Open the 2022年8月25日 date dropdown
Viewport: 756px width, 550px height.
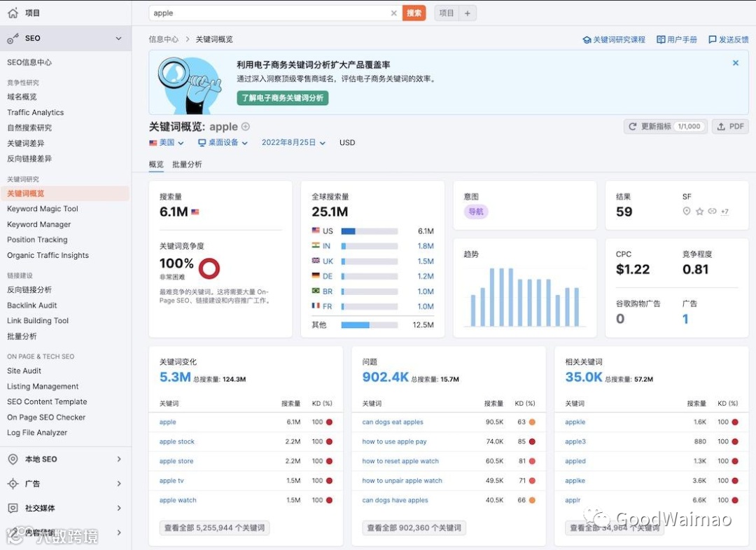pos(293,143)
